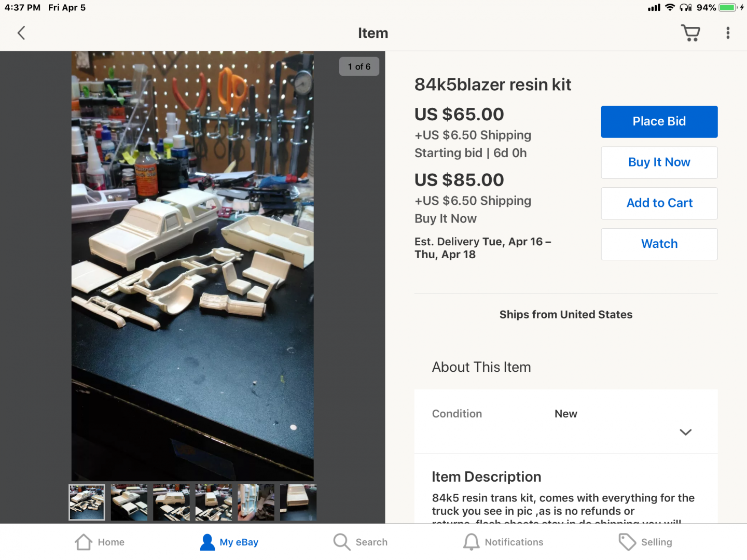Select the third photo thumbnail
Screen dimensions: 747x560
coord(171,502)
